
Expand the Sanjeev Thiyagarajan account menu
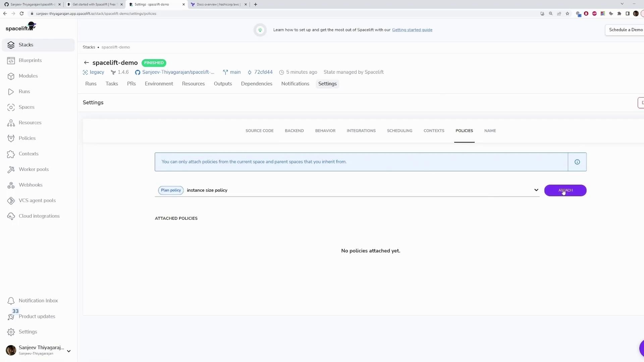69,351
